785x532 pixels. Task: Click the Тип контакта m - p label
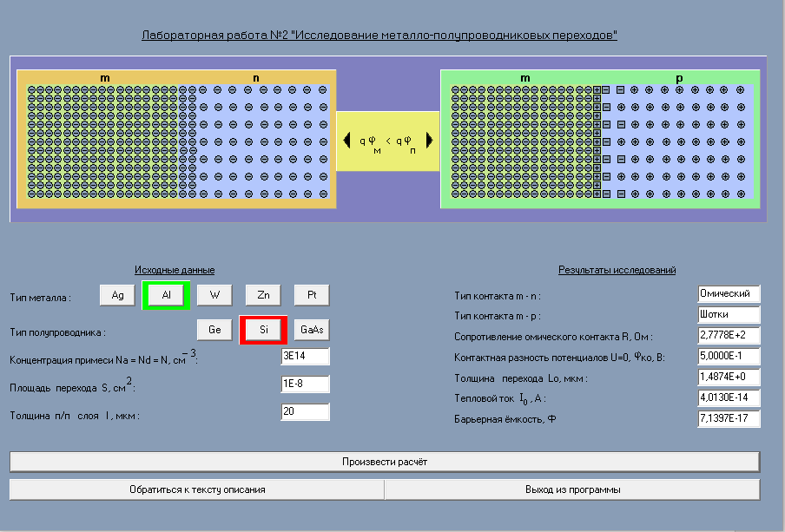tap(497, 316)
